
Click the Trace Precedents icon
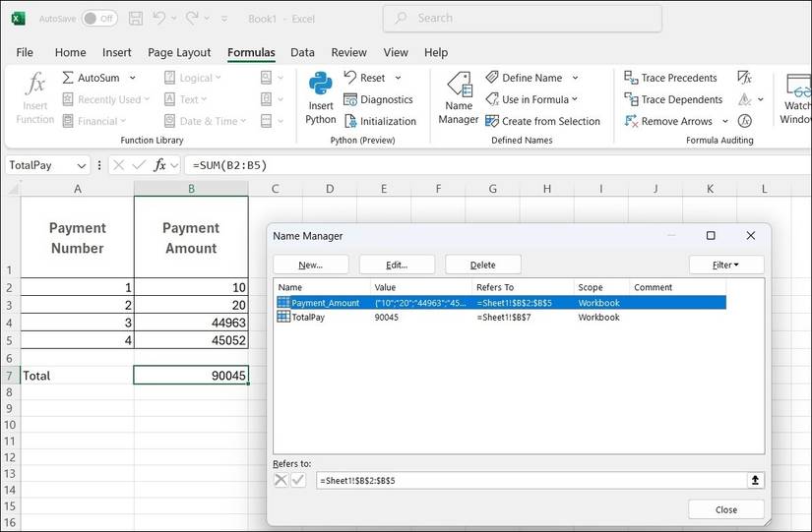[x=631, y=78]
